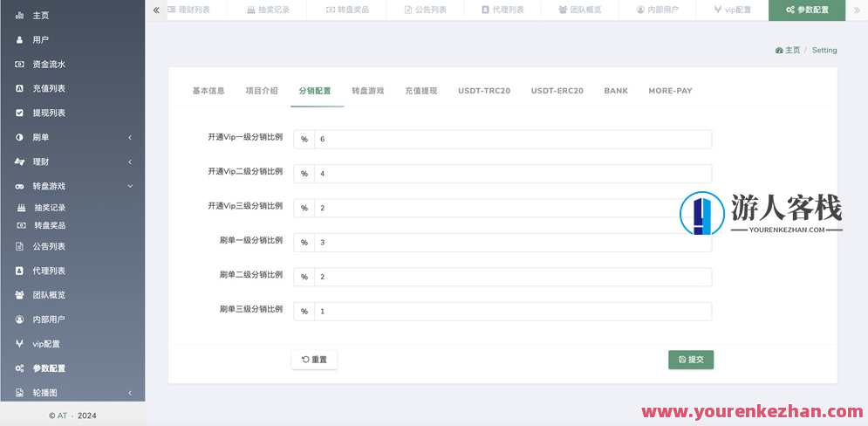The width and height of the screenshot is (868, 426).
Task: Expand the 轮播图 sidebar submenu arrow
Action: pos(129,393)
